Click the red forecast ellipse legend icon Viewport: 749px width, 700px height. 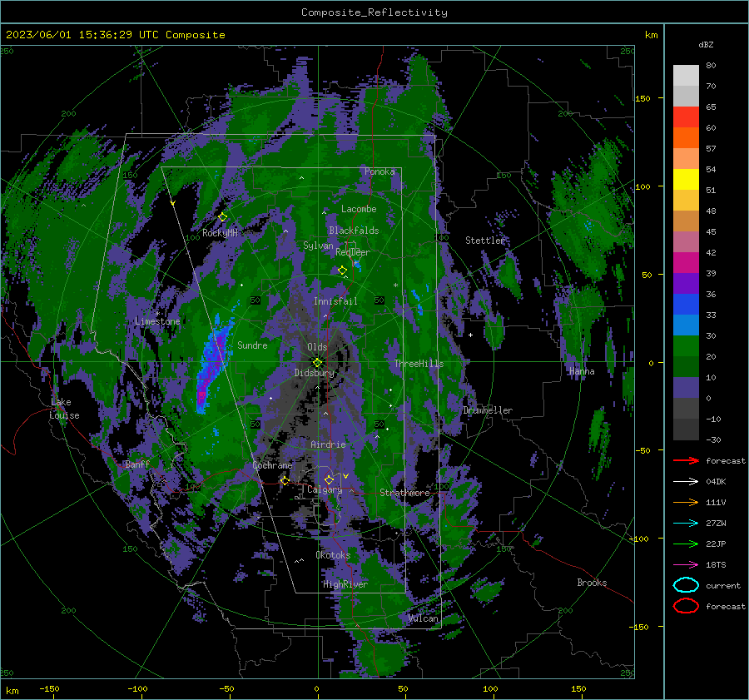[686, 606]
